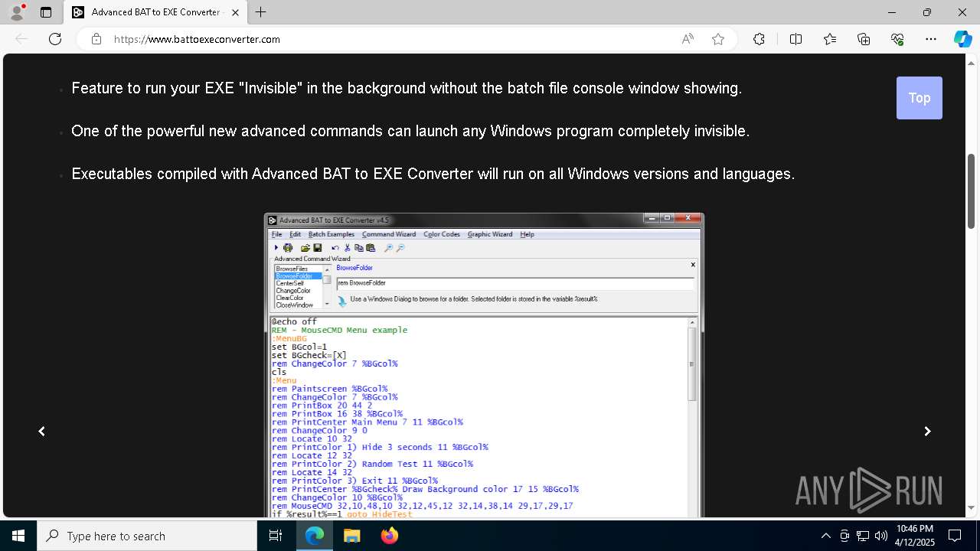This screenshot has height=551, width=980.
Task: Open network settings tray icon
Action: click(x=863, y=536)
